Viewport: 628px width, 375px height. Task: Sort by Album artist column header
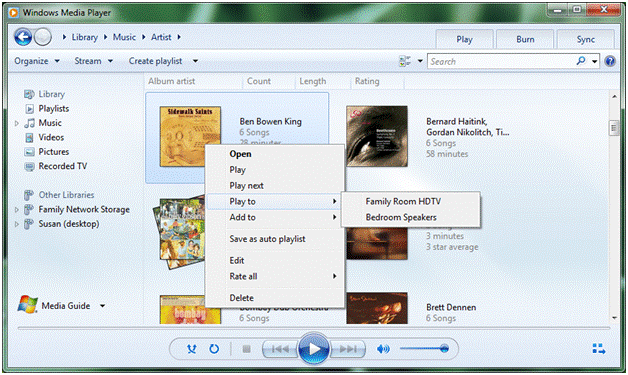(193, 81)
